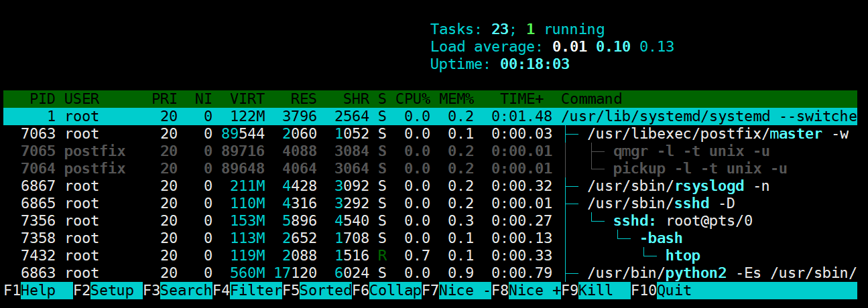Click the S state column header
Viewport: 868px width, 308px height.
coord(382,99)
